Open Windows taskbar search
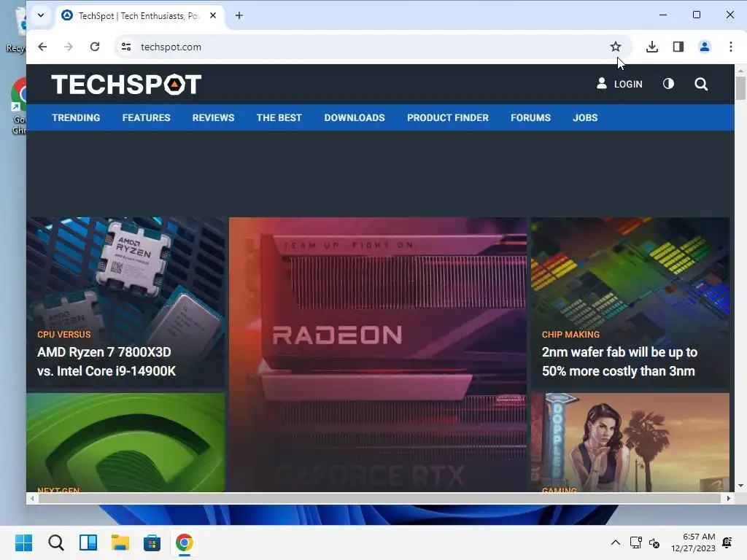 [55, 542]
